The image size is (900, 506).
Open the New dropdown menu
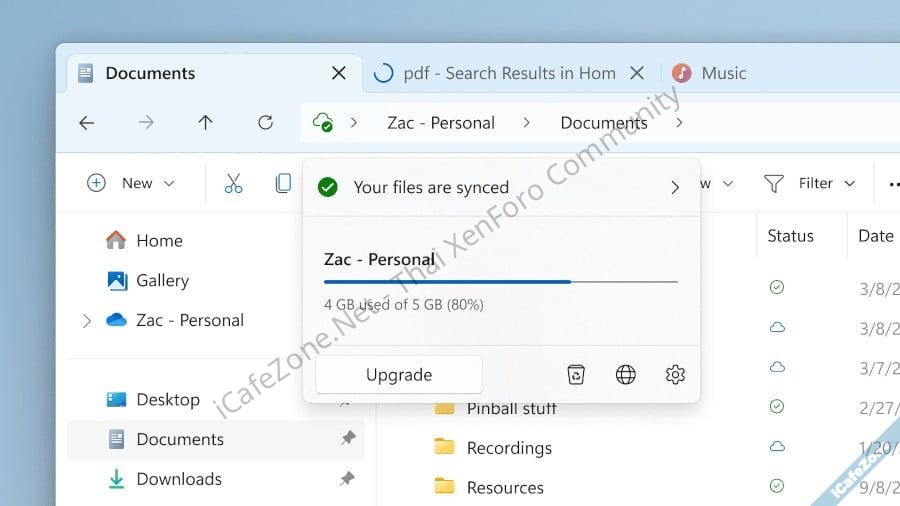click(x=131, y=183)
